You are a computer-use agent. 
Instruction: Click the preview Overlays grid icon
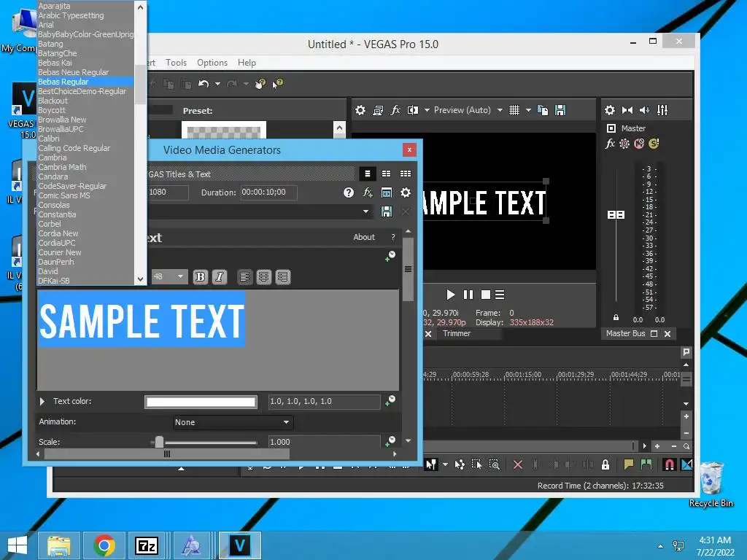514,111
